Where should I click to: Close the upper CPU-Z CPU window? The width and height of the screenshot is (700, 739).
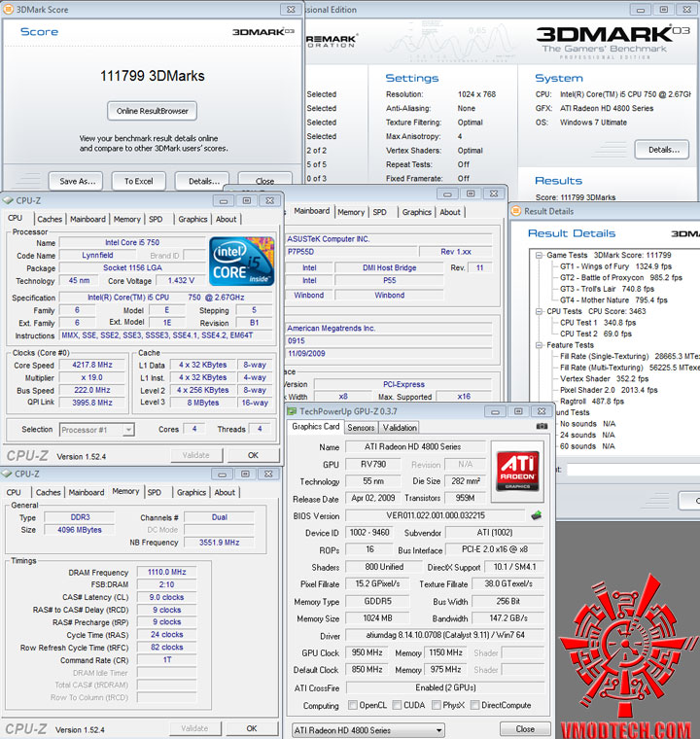point(270,200)
